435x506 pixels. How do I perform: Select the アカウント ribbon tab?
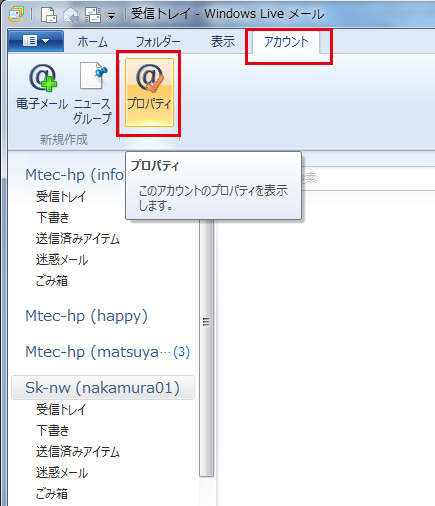(x=286, y=42)
